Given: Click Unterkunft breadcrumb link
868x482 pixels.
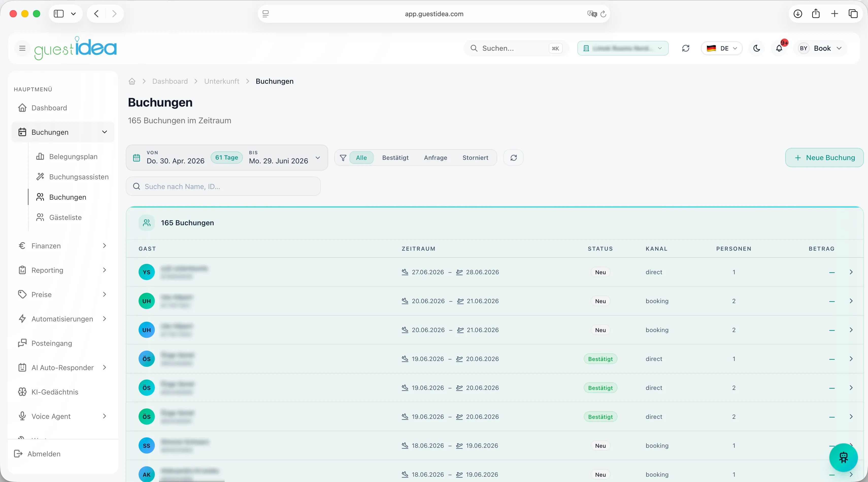Looking at the screenshot, I should pyautogui.click(x=221, y=81).
